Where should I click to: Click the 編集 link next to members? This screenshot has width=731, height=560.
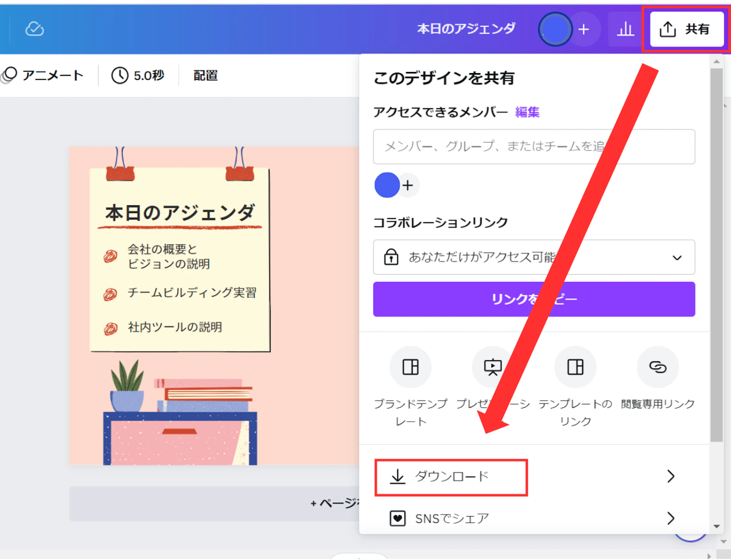click(527, 112)
